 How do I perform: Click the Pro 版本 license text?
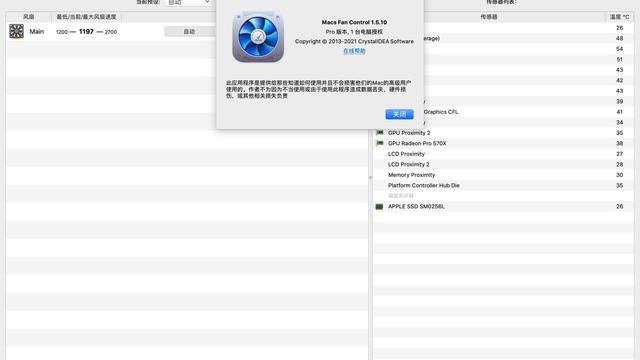354,32
